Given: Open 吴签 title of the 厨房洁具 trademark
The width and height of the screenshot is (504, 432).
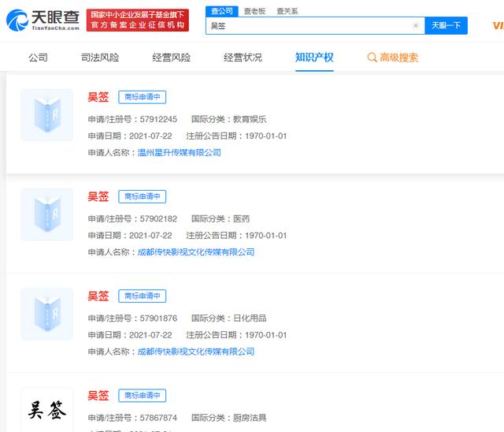Looking at the screenshot, I should [98, 395].
